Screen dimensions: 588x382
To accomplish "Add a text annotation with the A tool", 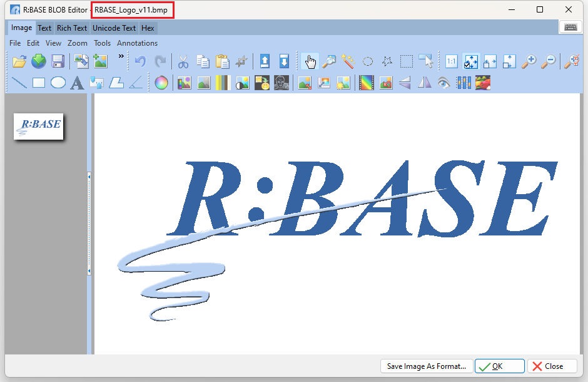I will coord(77,83).
